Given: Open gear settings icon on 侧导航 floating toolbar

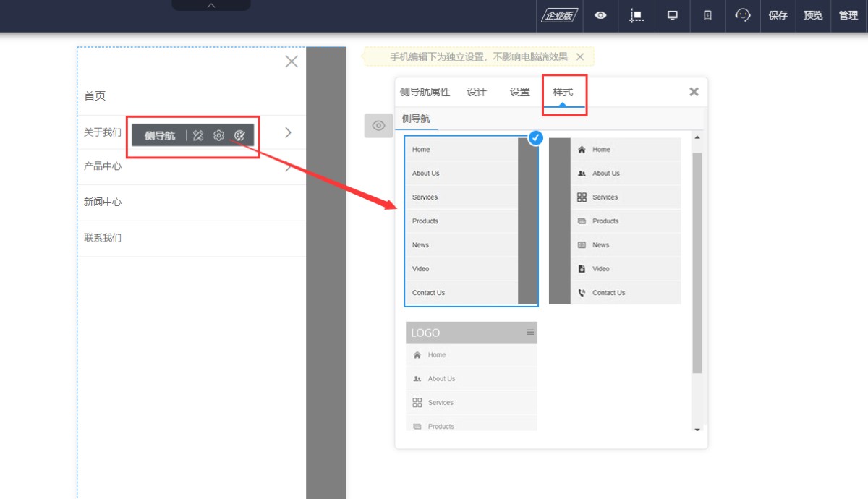Looking at the screenshot, I should click(218, 135).
